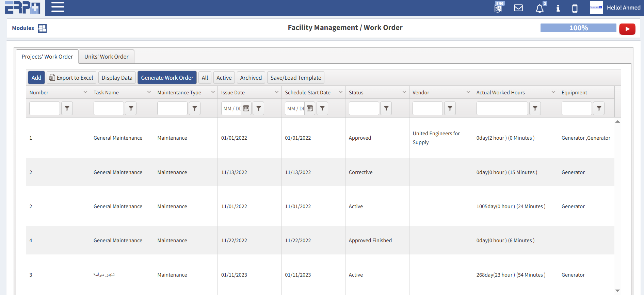The width and height of the screenshot is (644, 295).
Task: Click the language translation icon
Action: (x=498, y=7)
